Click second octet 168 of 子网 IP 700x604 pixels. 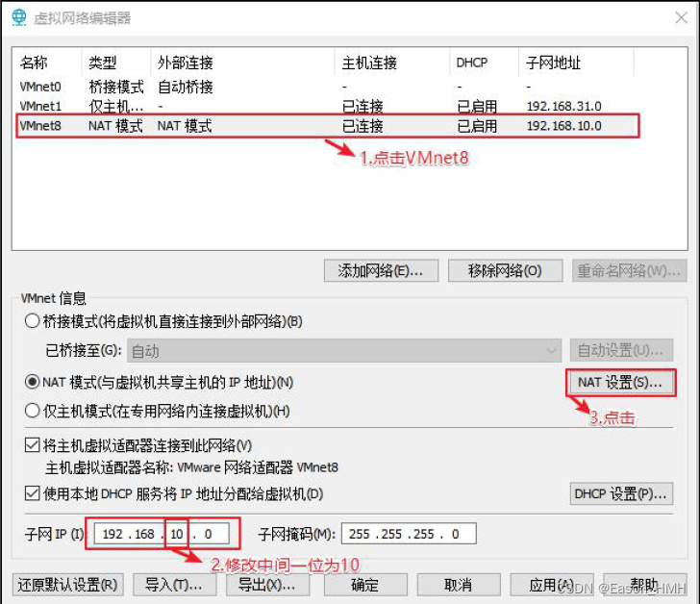[144, 534]
